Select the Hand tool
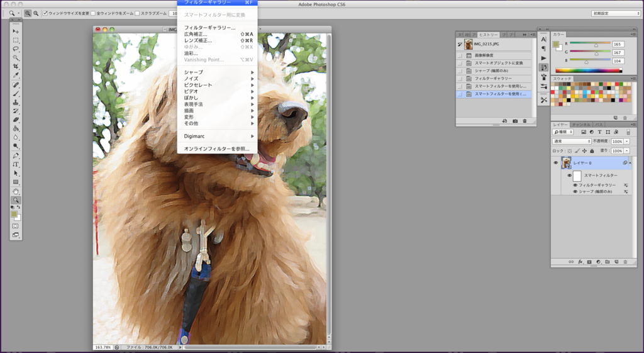This screenshot has width=644, height=353. pyautogui.click(x=16, y=191)
